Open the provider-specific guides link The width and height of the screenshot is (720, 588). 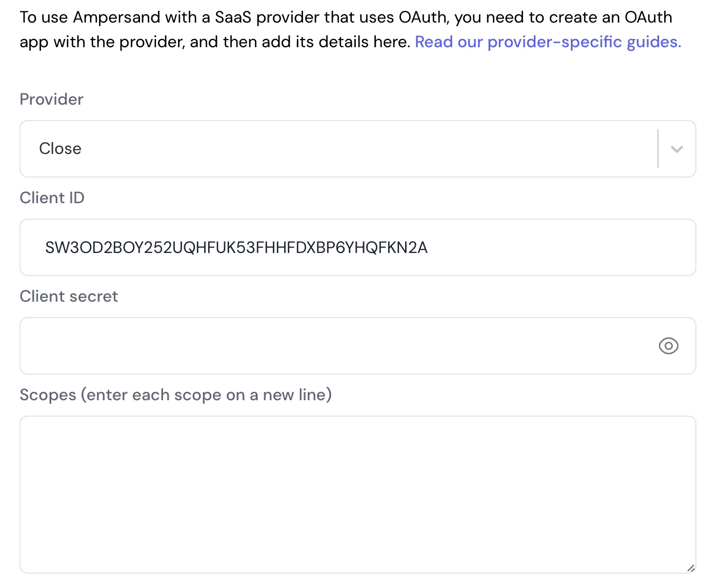coord(548,42)
